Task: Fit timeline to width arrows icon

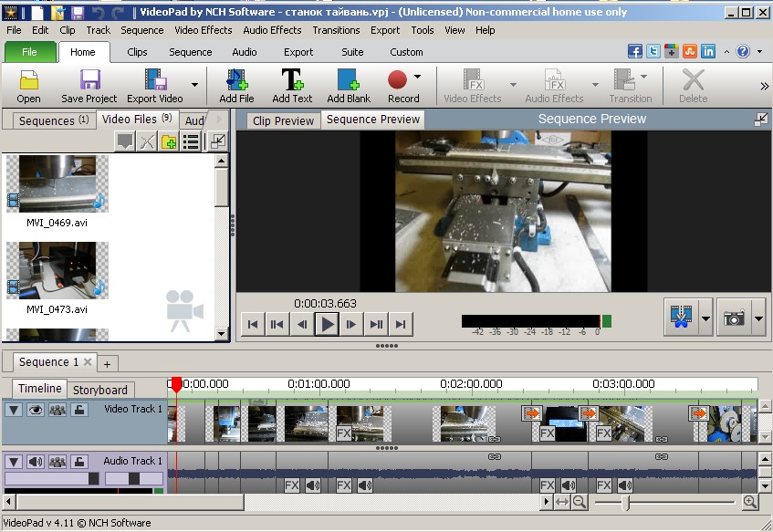Action: point(562,503)
